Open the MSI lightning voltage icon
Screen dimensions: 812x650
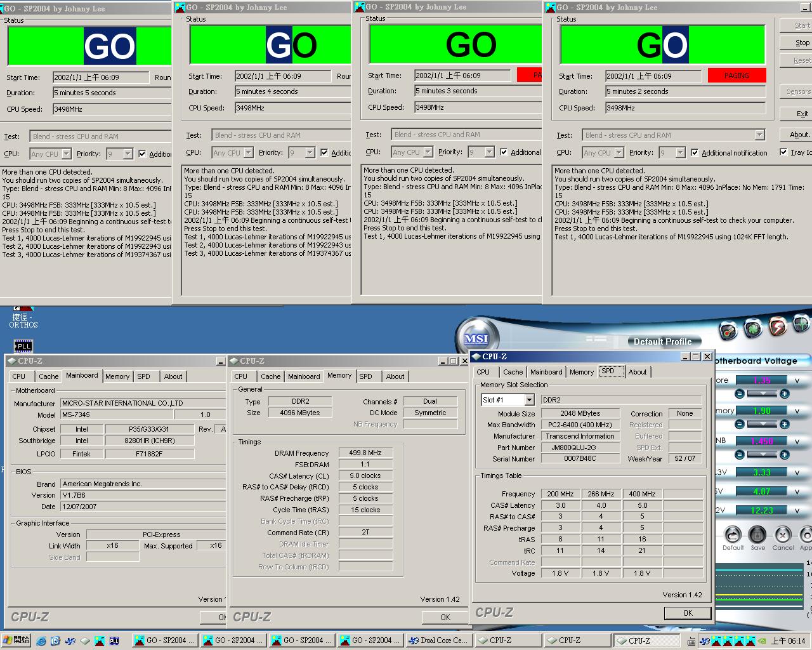tap(777, 327)
